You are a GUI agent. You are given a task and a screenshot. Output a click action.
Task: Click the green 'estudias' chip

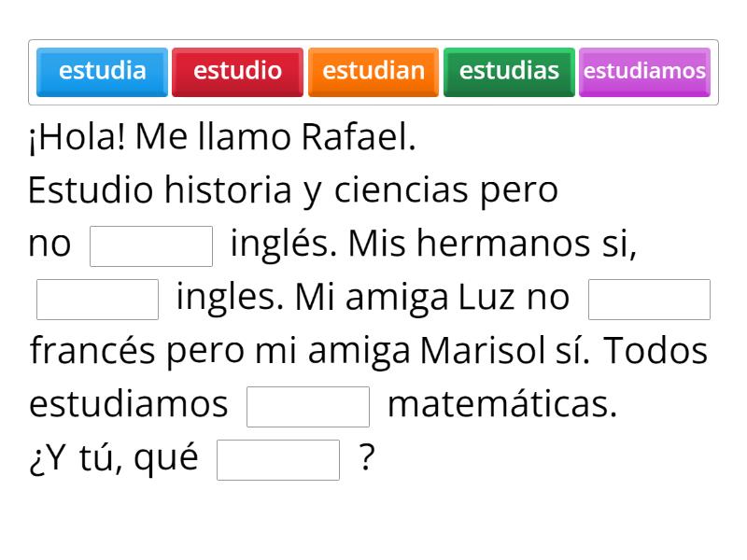tap(509, 71)
